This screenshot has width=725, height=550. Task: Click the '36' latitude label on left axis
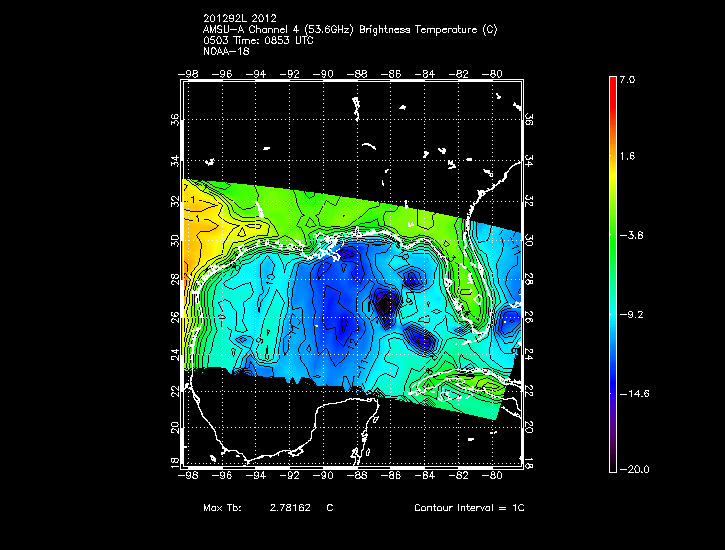pos(175,120)
